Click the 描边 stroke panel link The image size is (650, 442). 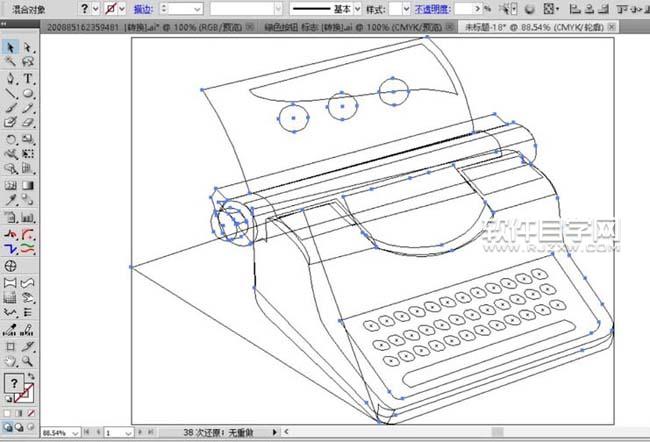click(143, 8)
